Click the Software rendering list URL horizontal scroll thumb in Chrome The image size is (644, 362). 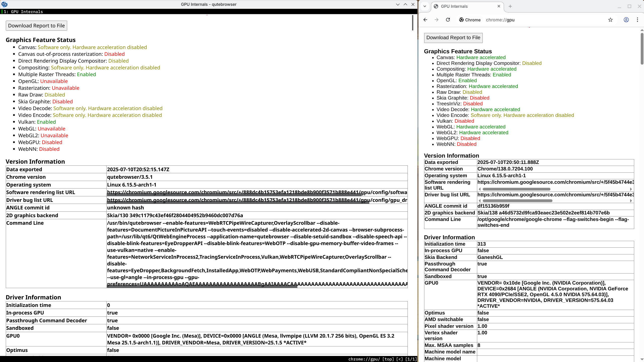(x=516, y=189)
